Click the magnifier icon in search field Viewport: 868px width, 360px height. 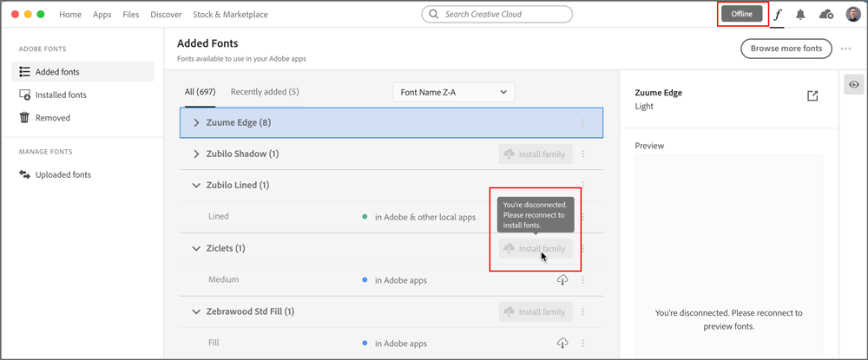(x=434, y=15)
